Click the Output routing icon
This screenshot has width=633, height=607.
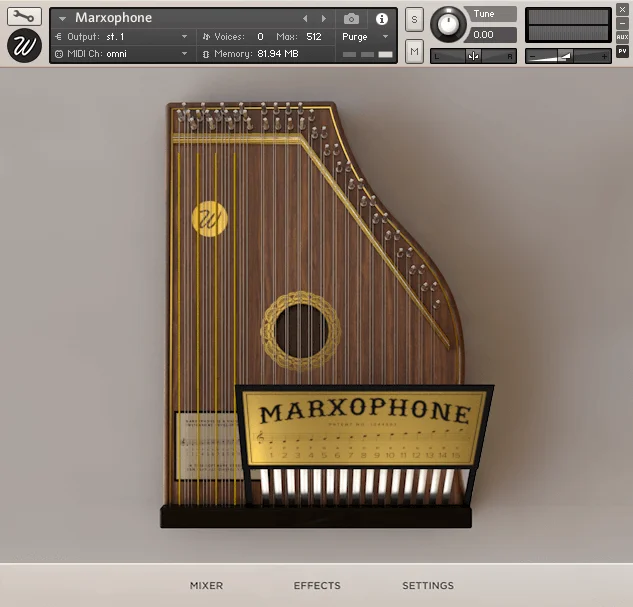click(59, 37)
